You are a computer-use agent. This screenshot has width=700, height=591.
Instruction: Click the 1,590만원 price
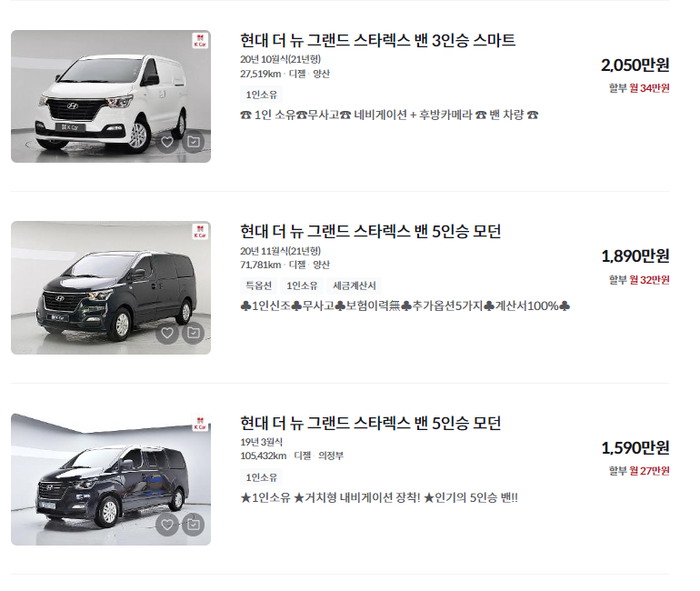(x=635, y=447)
